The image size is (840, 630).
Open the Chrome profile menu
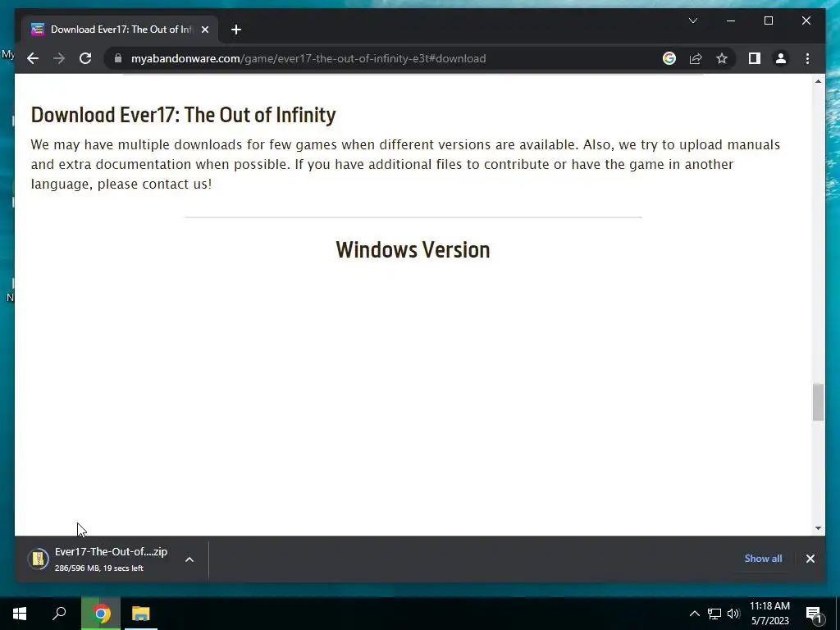pyautogui.click(x=781, y=58)
